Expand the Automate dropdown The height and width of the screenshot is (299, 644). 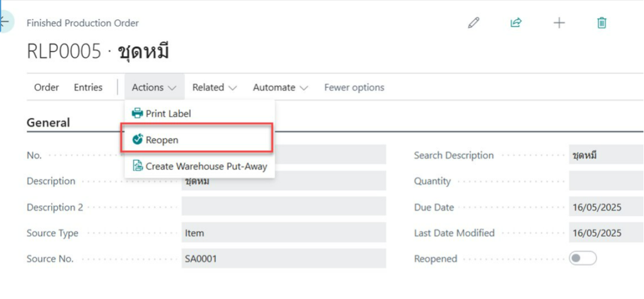point(280,87)
